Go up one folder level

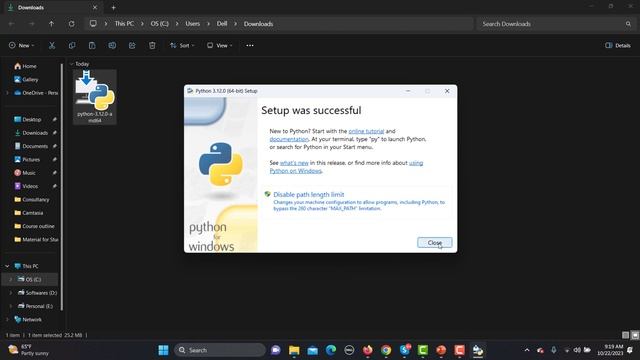51,24
